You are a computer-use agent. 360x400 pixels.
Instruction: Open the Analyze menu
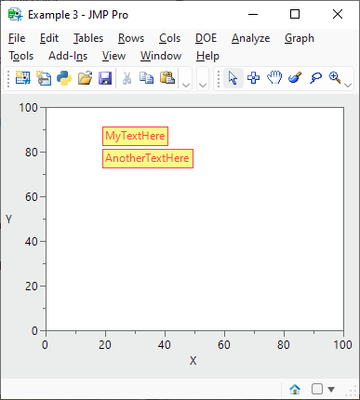click(x=251, y=38)
